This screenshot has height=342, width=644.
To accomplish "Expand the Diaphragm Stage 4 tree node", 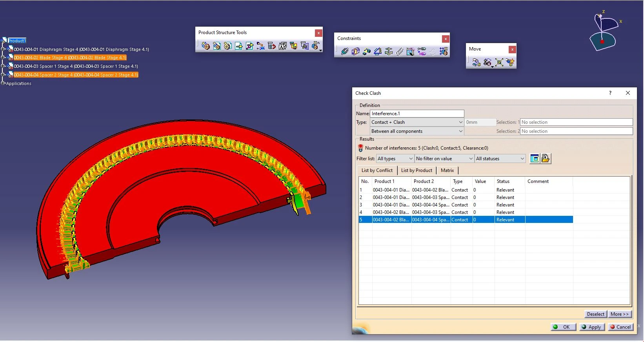I will [4, 49].
